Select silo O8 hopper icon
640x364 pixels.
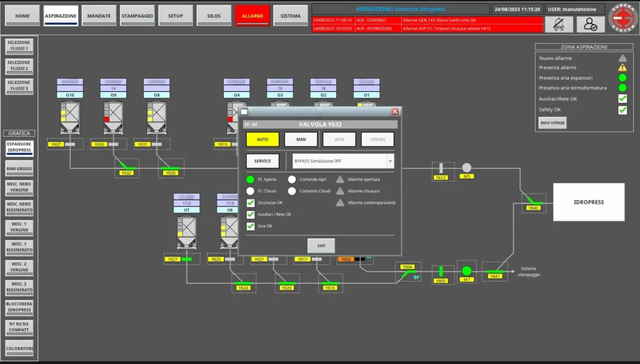(x=156, y=118)
